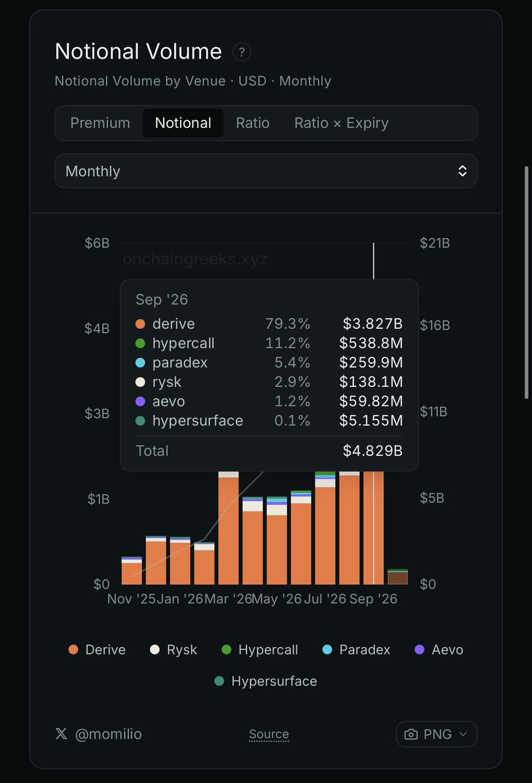Open the Monthly interval dropdown
This screenshot has width=532, height=783.
point(266,171)
